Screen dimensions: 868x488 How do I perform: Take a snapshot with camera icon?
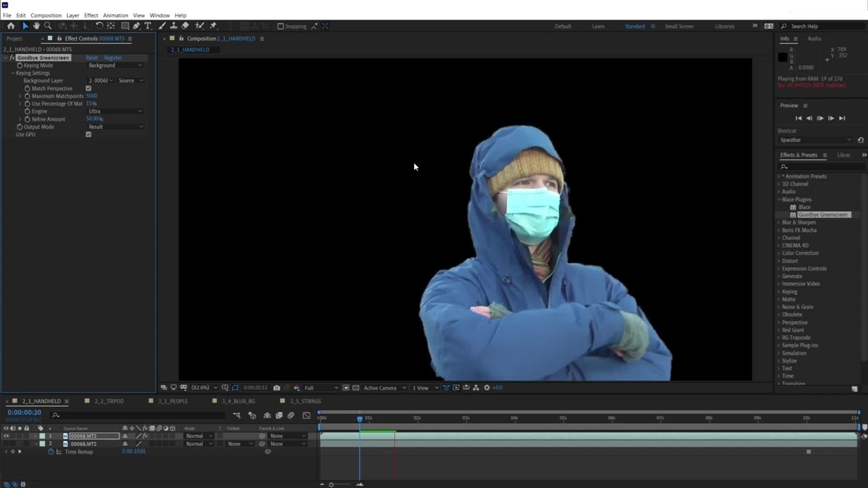(x=277, y=388)
